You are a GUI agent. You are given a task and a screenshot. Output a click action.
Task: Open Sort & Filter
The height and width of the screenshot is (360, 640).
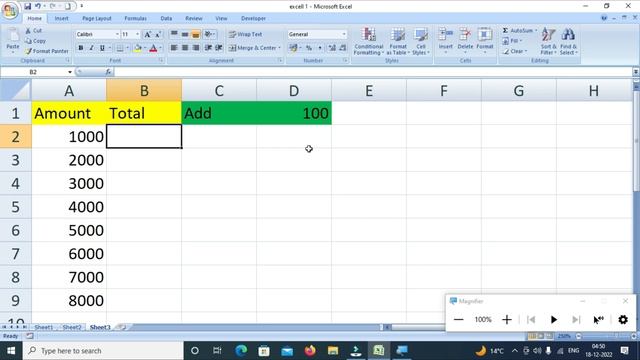coord(548,41)
